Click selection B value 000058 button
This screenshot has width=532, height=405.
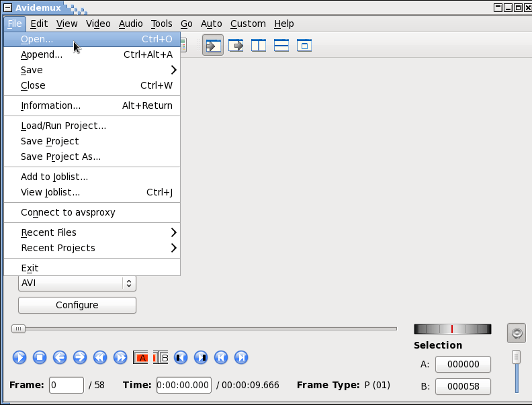click(x=463, y=386)
